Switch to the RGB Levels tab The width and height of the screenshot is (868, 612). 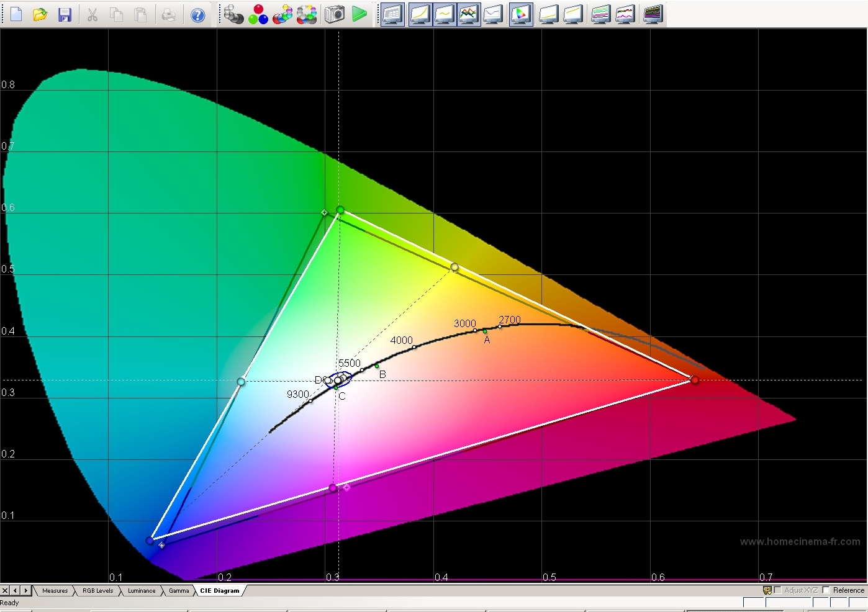(x=97, y=591)
